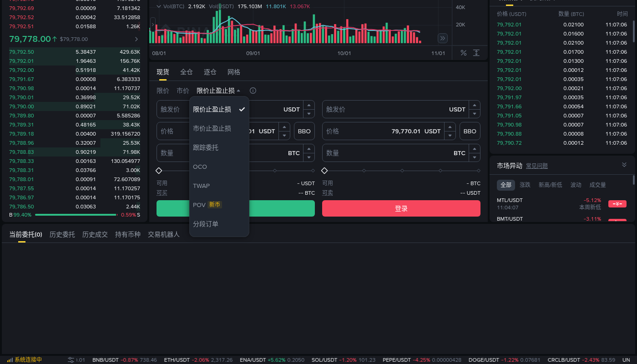Select the 市价 order type
Screen dimensions: 637x364
click(x=183, y=91)
